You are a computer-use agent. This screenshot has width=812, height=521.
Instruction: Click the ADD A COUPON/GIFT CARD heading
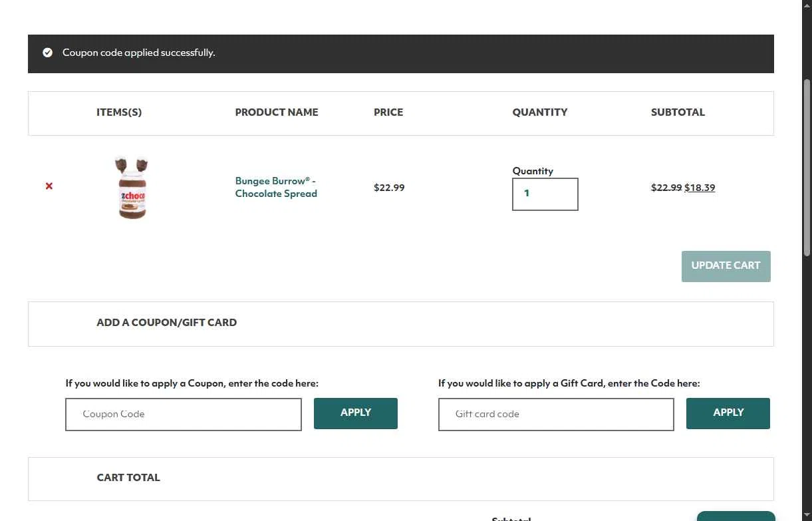(x=167, y=323)
